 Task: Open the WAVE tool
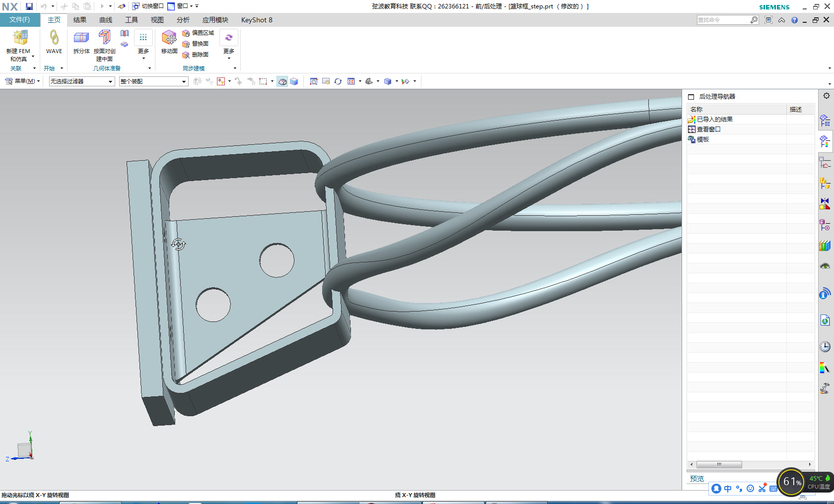(54, 42)
